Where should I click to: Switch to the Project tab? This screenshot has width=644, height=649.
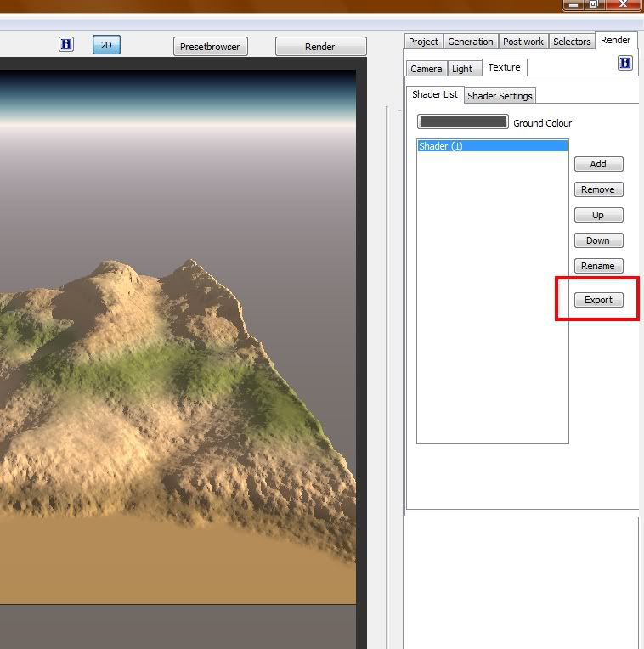(423, 42)
